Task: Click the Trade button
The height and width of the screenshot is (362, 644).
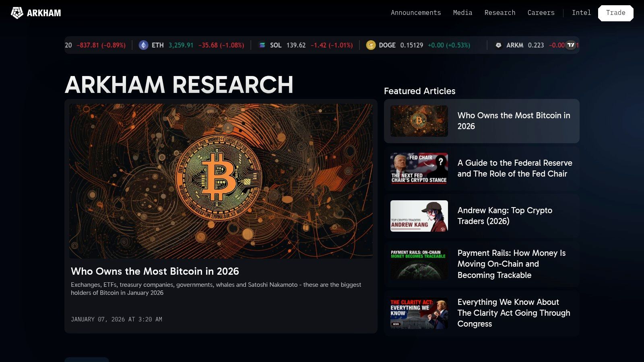Action: click(x=616, y=13)
